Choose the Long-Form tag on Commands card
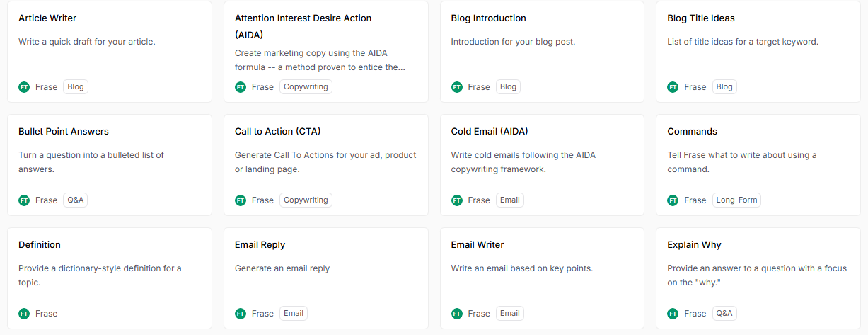868x335 pixels. click(x=736, y=200)
